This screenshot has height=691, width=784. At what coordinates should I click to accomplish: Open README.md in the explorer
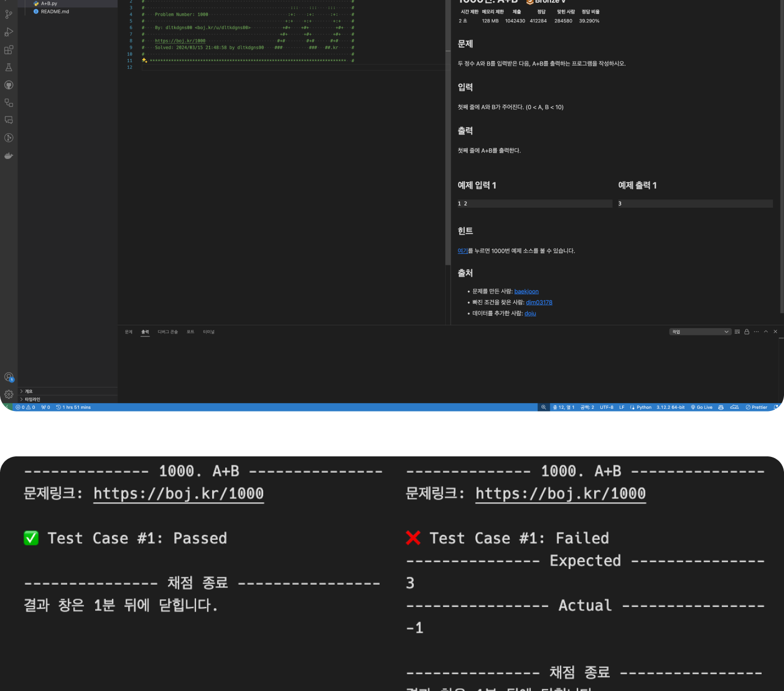(67, 11)
